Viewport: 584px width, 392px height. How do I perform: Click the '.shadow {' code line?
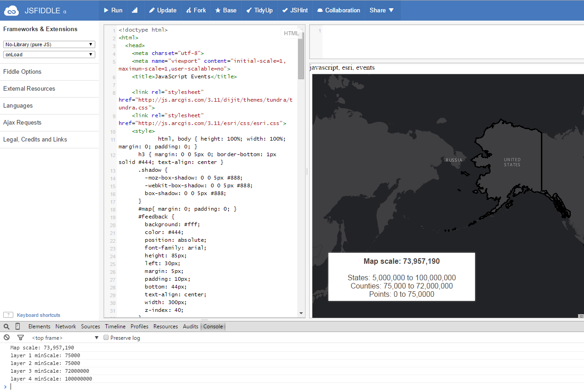tap(153, 170)
